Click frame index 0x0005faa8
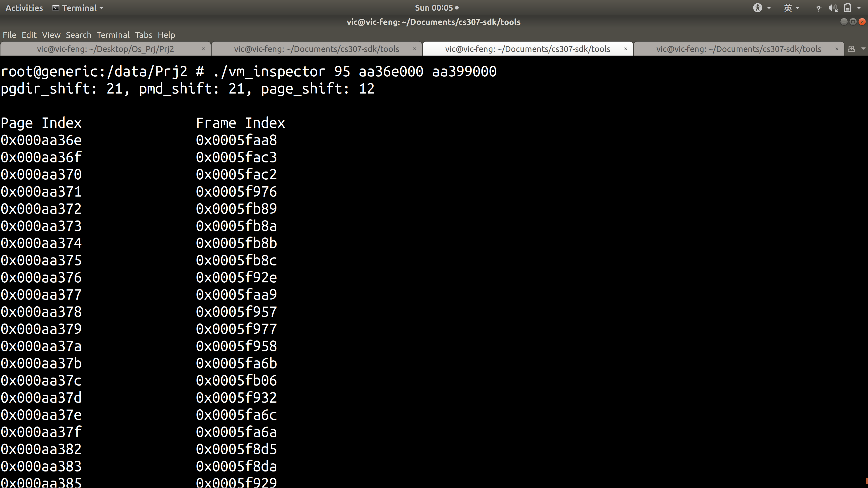 (236, 140)
